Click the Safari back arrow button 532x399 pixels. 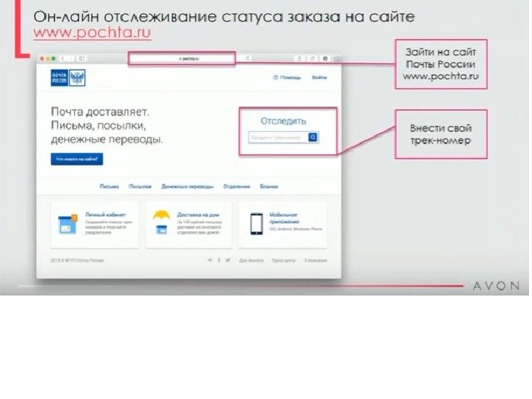tap(63, 58)
